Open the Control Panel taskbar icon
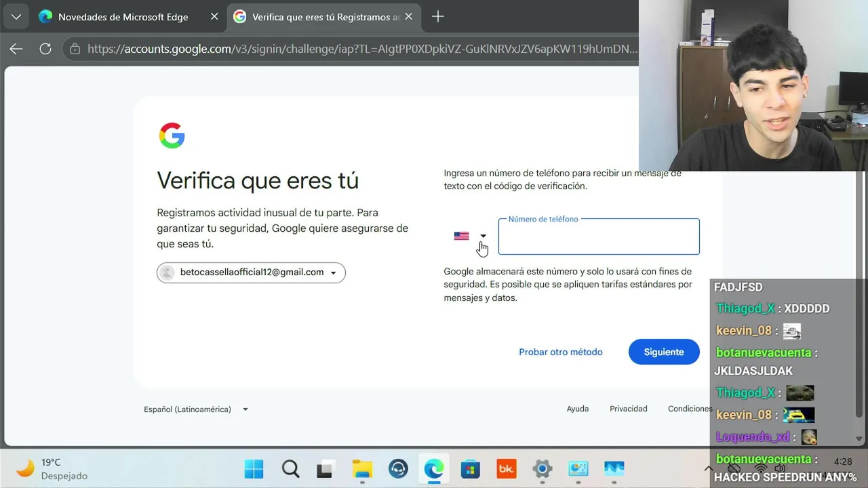 [x=578, y=468]
